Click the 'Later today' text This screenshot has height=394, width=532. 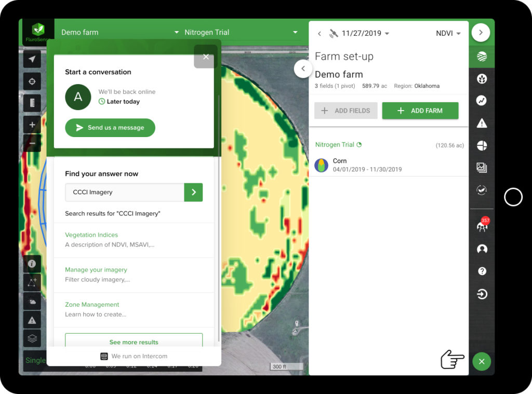[x=123, y=101]
